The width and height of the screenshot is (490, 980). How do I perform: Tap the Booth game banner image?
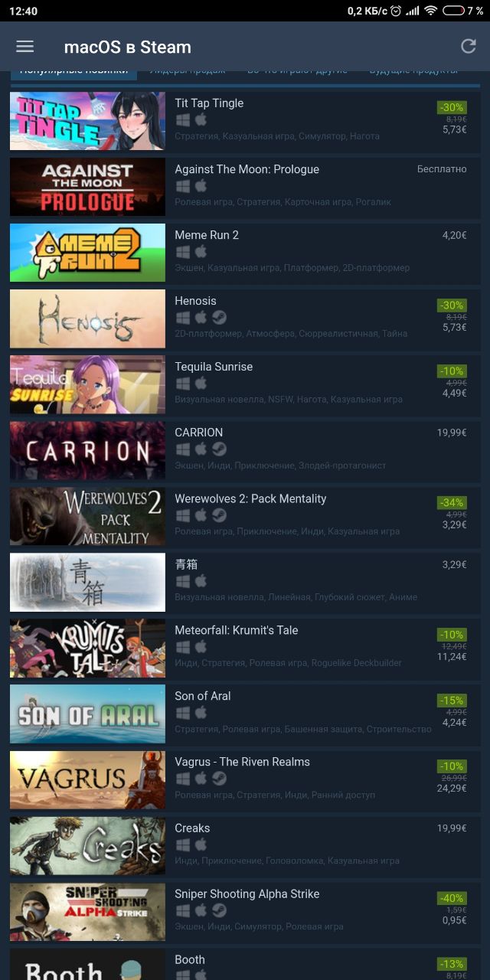tap(87, 965)
